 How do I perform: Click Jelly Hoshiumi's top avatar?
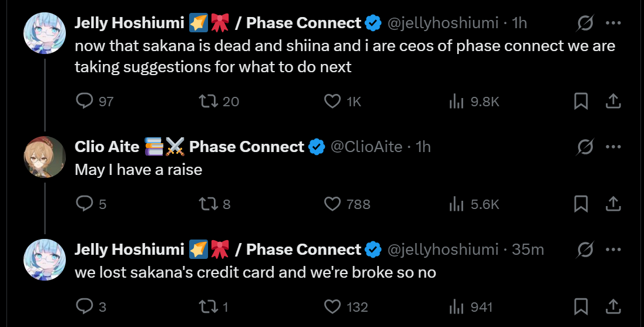(44, 33)
